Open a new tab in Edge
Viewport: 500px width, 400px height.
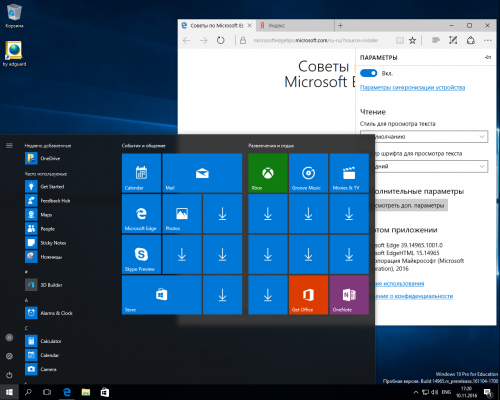click(340, 26)
